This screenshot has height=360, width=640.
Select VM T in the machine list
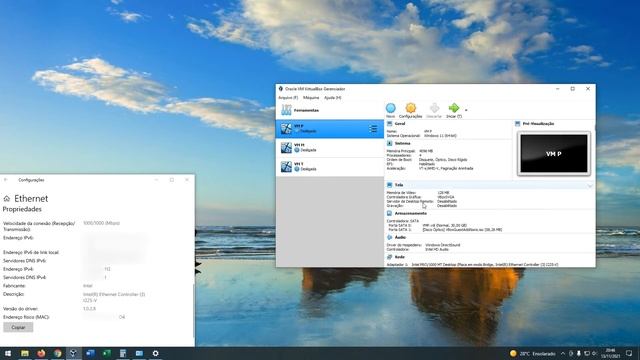[330, 166]
